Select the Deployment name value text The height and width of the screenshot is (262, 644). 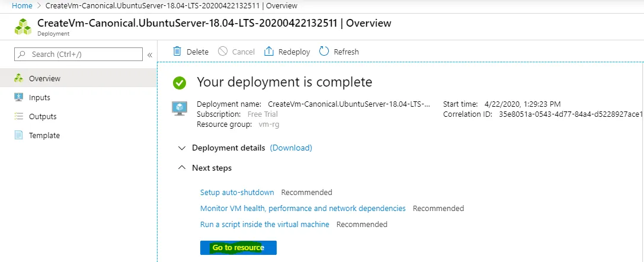coord(350,104)
